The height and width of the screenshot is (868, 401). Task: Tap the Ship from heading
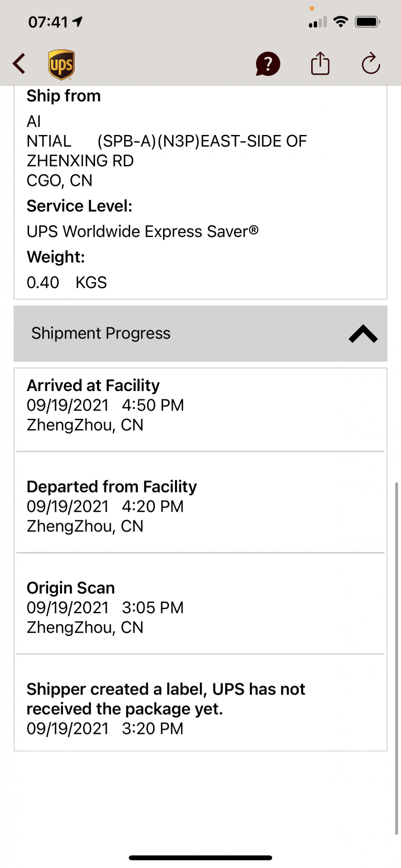click(64, 95)
